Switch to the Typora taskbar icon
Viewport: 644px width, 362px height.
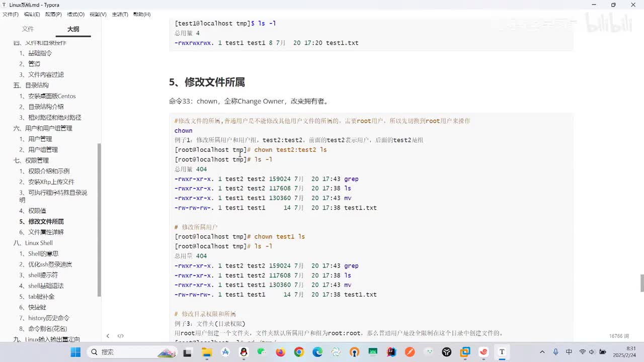point(502,352)
